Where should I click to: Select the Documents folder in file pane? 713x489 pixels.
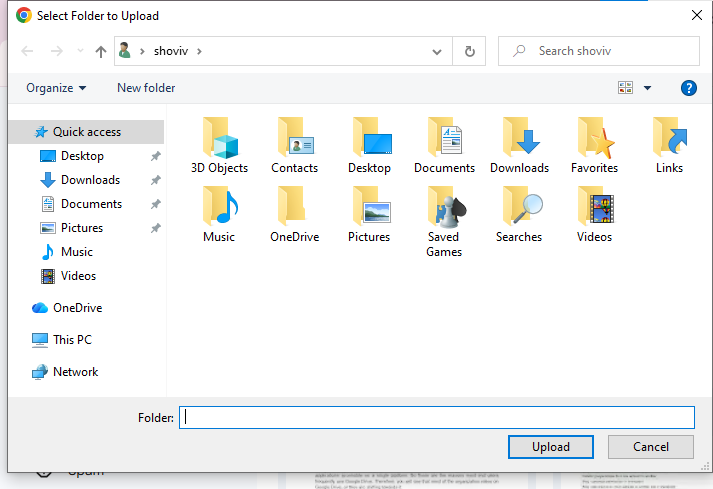444,145
